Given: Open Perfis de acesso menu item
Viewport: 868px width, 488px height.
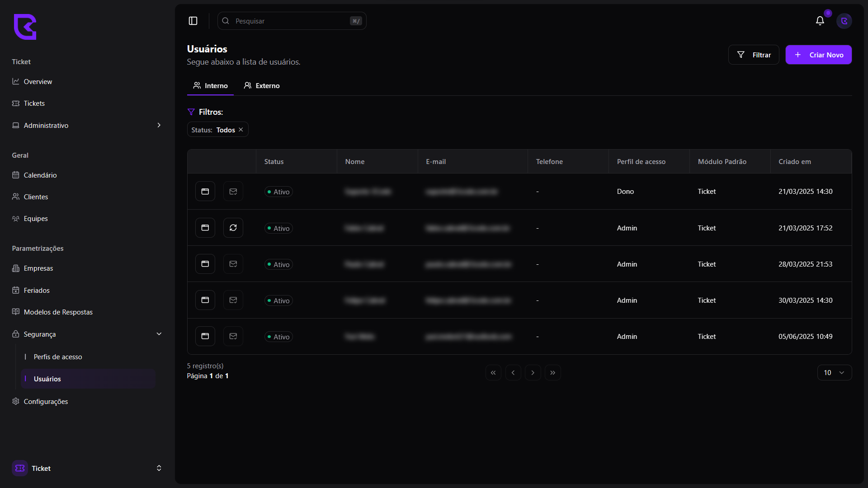Looking at the screenshot, I should point(58,357).
